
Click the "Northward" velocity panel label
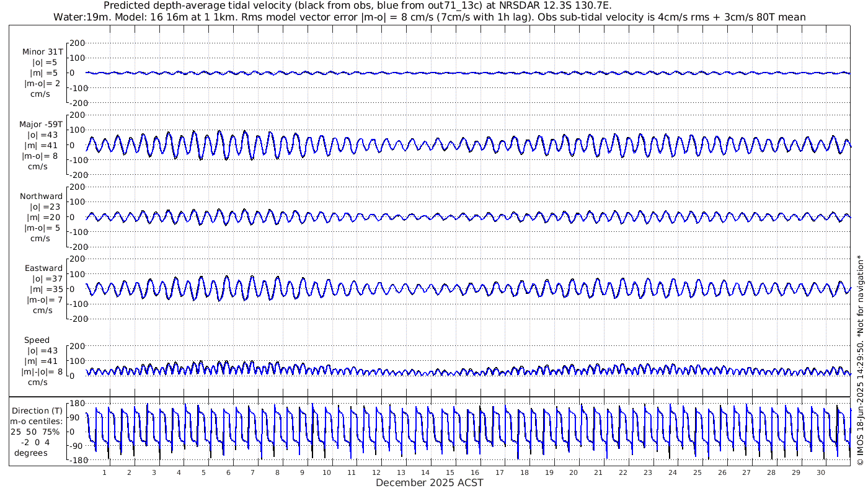[42, 196]
